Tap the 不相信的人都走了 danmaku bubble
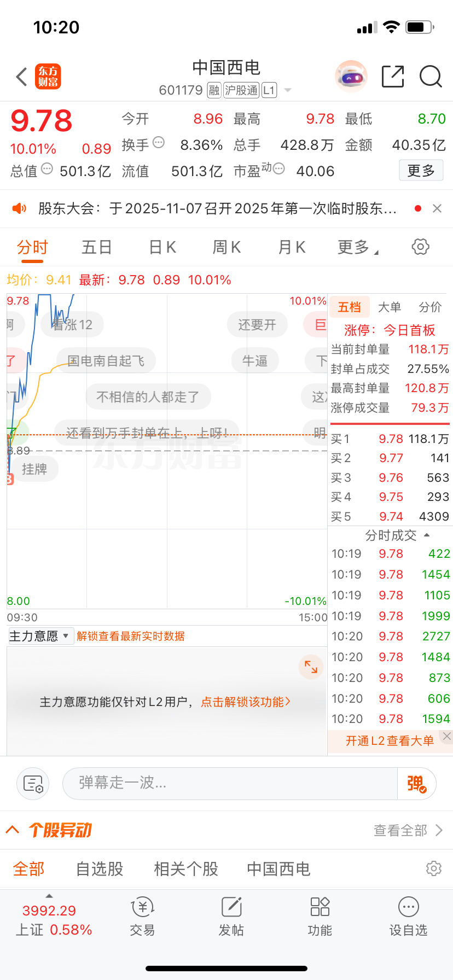Screen dimensions: 453x980 pyautogui.click(x=148, y=397)
